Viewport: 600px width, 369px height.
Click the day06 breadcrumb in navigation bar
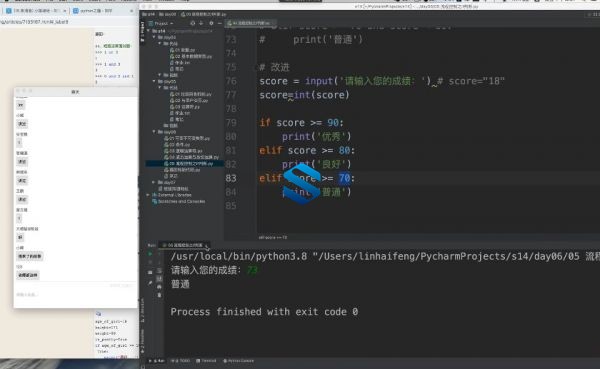(x=167, y=14)
